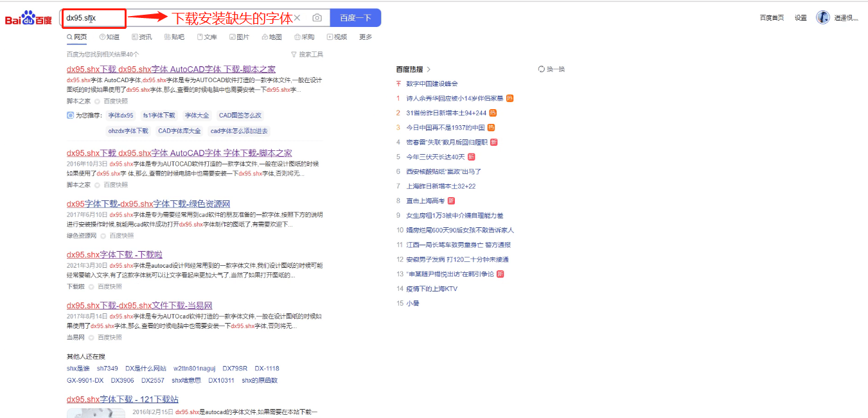
Task: Click related search shx啥意思
Action: [x=186, y=381]
